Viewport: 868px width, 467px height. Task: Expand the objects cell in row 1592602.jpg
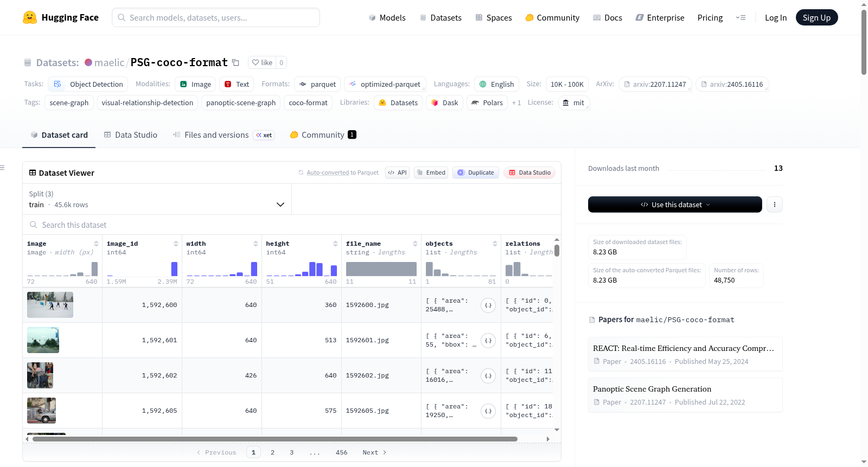pos(488,376)
